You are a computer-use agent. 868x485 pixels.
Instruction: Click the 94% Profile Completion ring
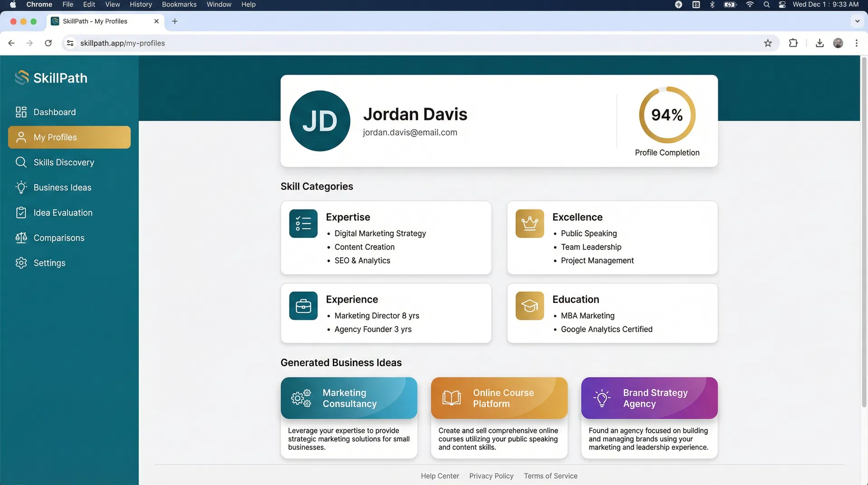[x=666, y=115]
